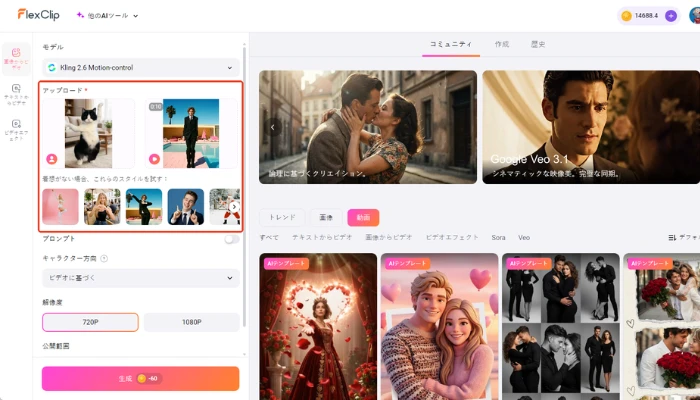The image size is (700, 400).
Task: Open the character direction dropdown
Action: 141,277
